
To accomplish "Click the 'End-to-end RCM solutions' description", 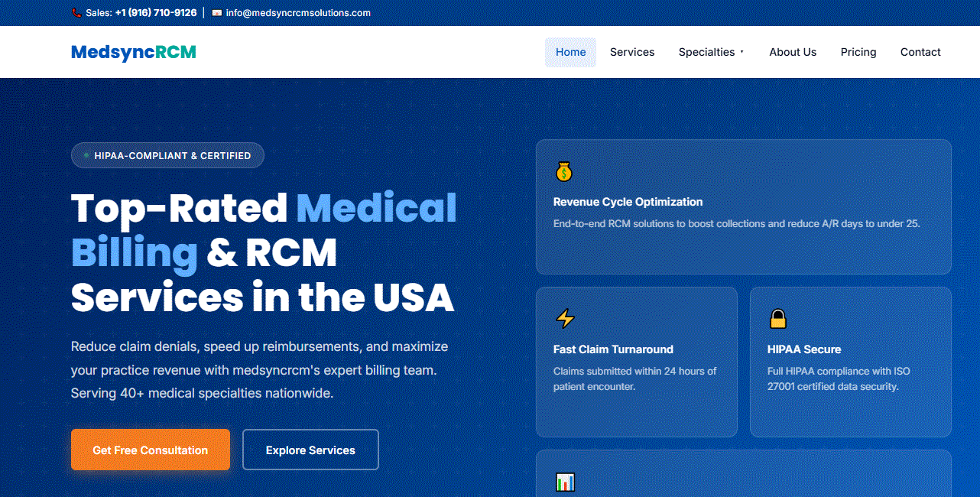I will click(737, 224).
